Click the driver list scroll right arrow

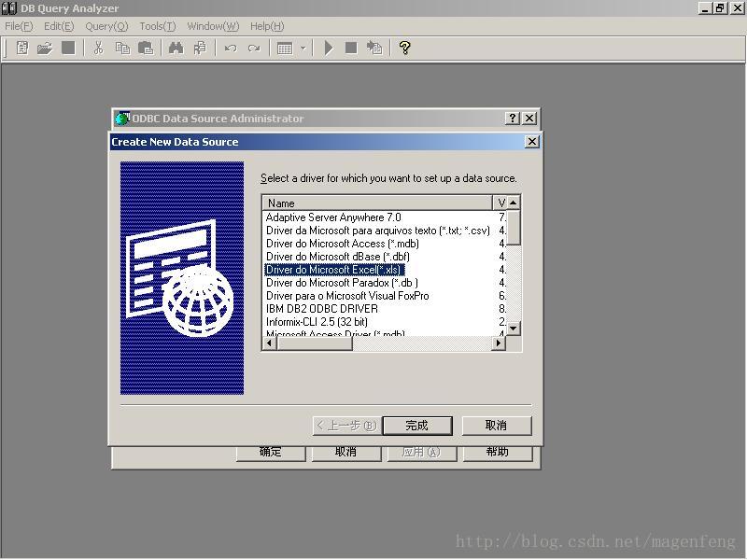point(499,343)
